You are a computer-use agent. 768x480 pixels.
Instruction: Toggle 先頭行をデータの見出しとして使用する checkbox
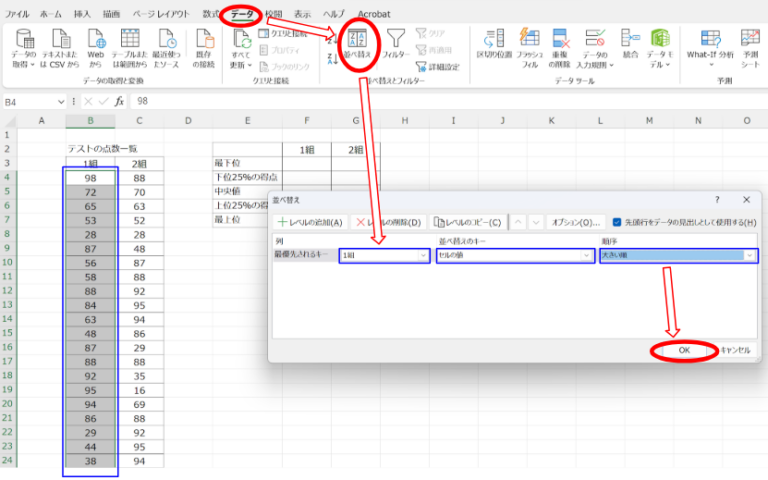(617, 222)
